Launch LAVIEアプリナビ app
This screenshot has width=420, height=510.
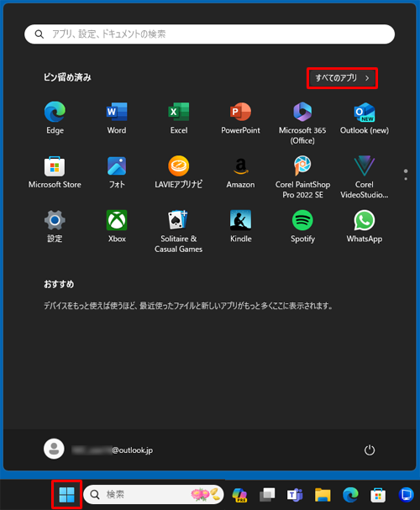[x=178, y=172]
